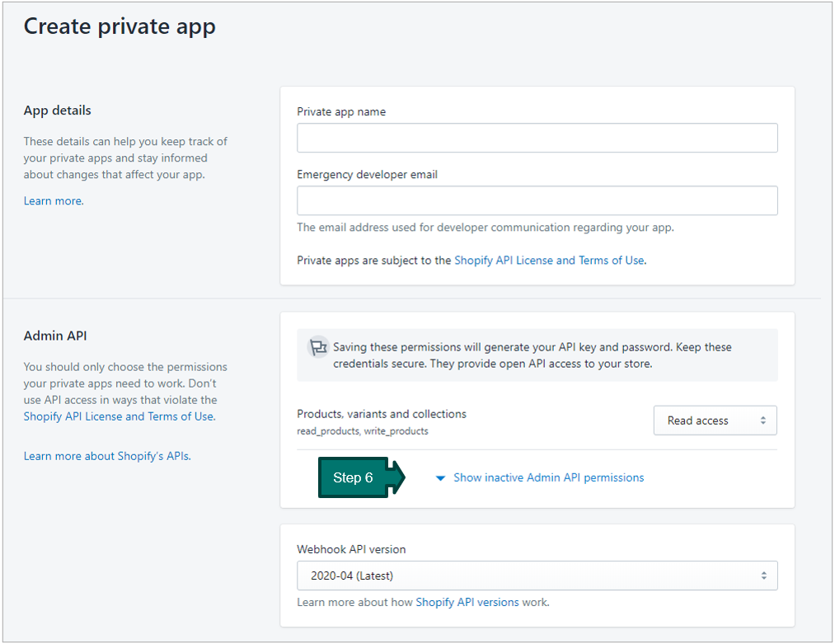The height and width of the screenshot is (644, 835).
Task: Click the up-down arrows of Webhook version select
Action: [763, 576]
